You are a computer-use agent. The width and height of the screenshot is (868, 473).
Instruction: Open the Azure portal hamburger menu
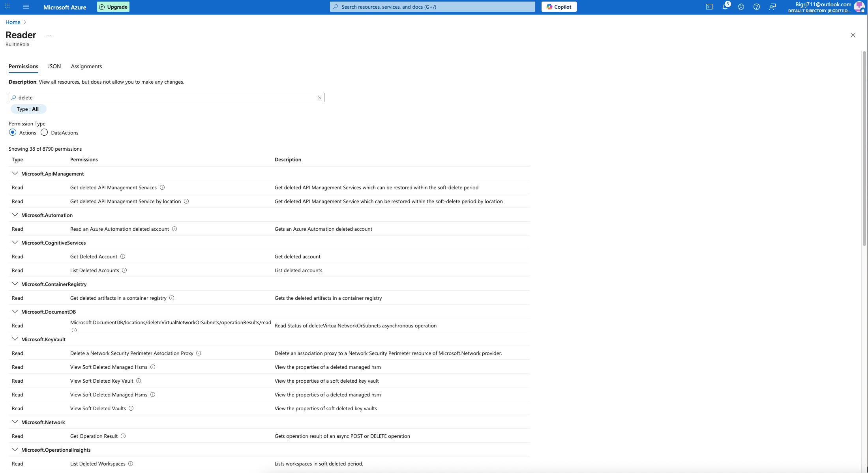pyautogui.click(x=26, y=7)
